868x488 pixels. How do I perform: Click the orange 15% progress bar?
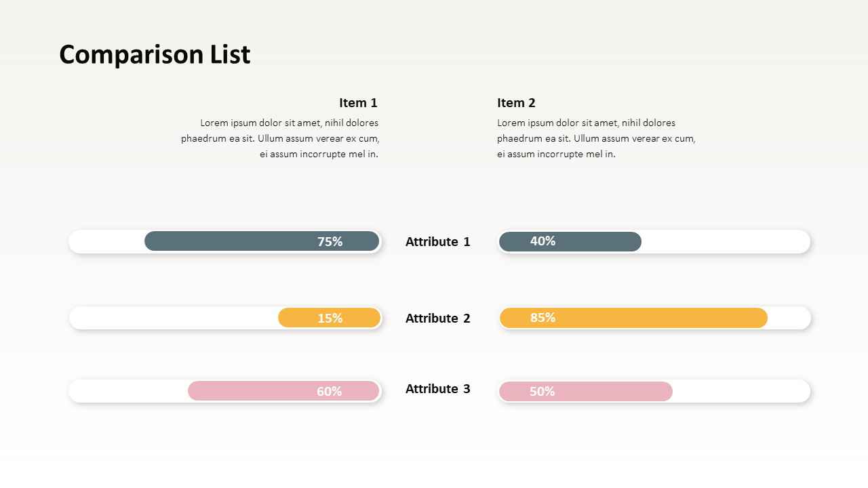[330, 318]
